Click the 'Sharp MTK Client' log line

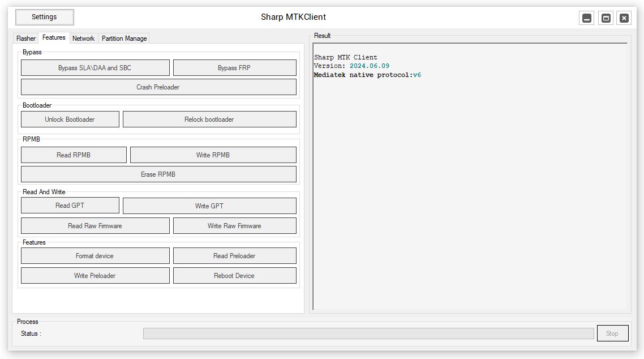pos(345,58)
